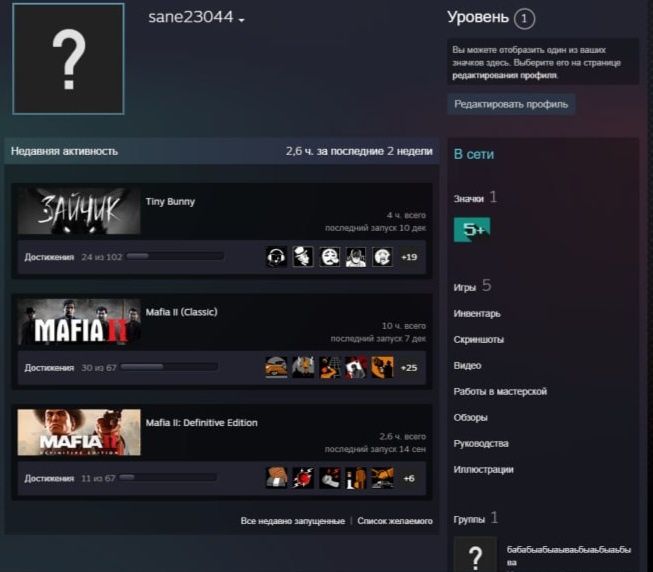Open the Mafia II Classic banner image

[x=79, y=322]
